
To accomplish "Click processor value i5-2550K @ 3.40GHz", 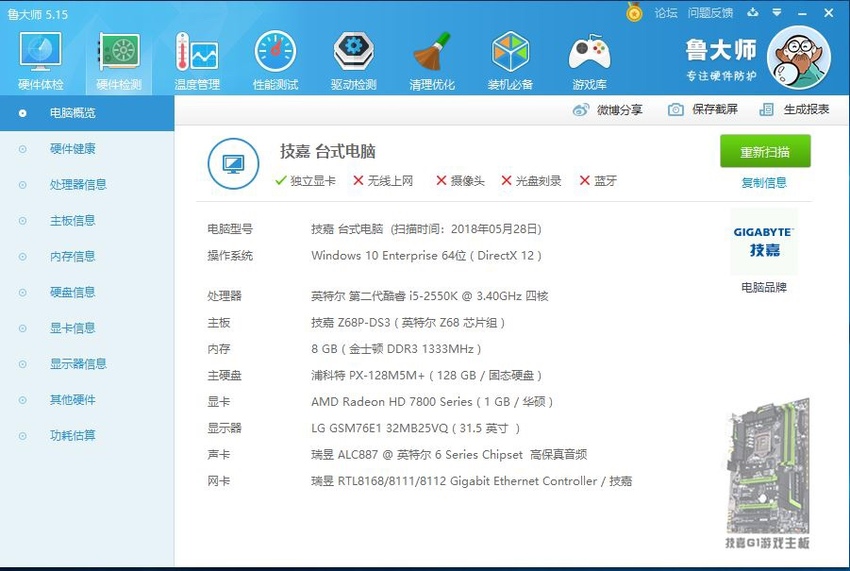I will coord(429,296).
